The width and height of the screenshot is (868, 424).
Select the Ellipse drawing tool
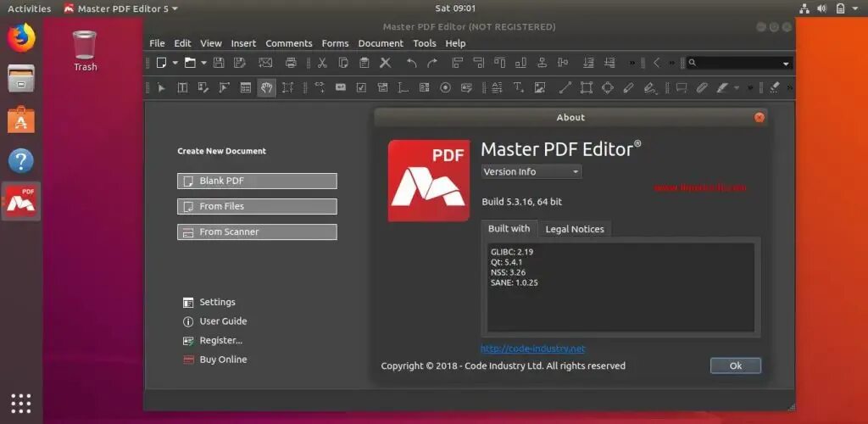click(607, 87)
